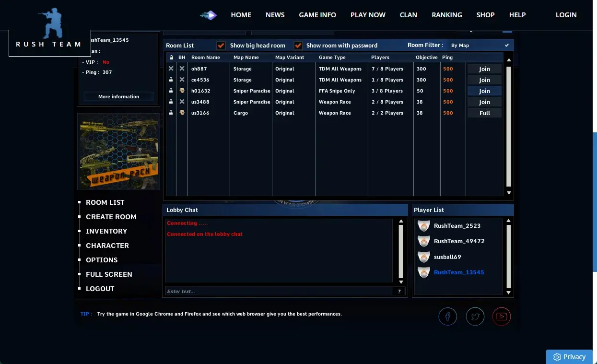Click the lock icon in the us3488 row
This screenshot has height=364, width=597.
pos(171,102)
